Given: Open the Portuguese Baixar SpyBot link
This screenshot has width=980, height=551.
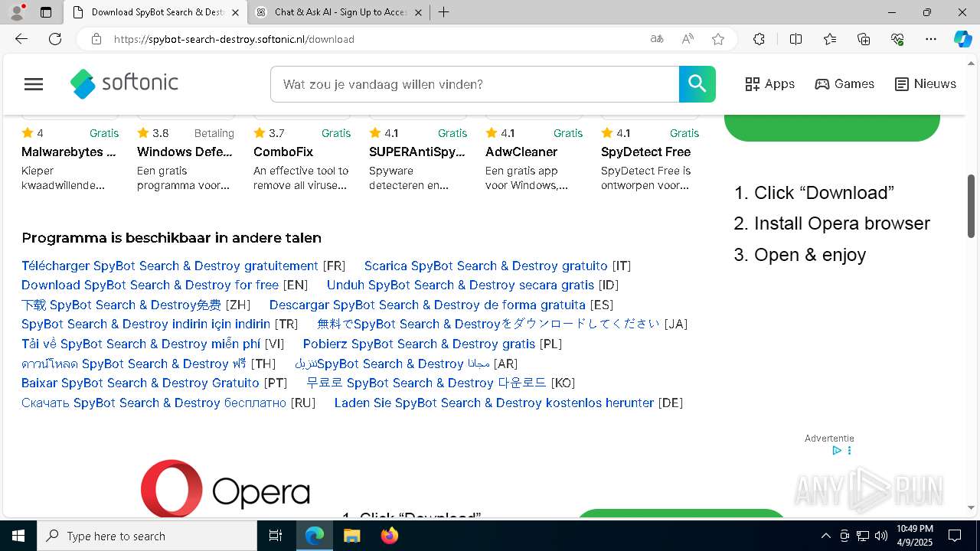Looking at the screenshot, I should coord(140,383).
